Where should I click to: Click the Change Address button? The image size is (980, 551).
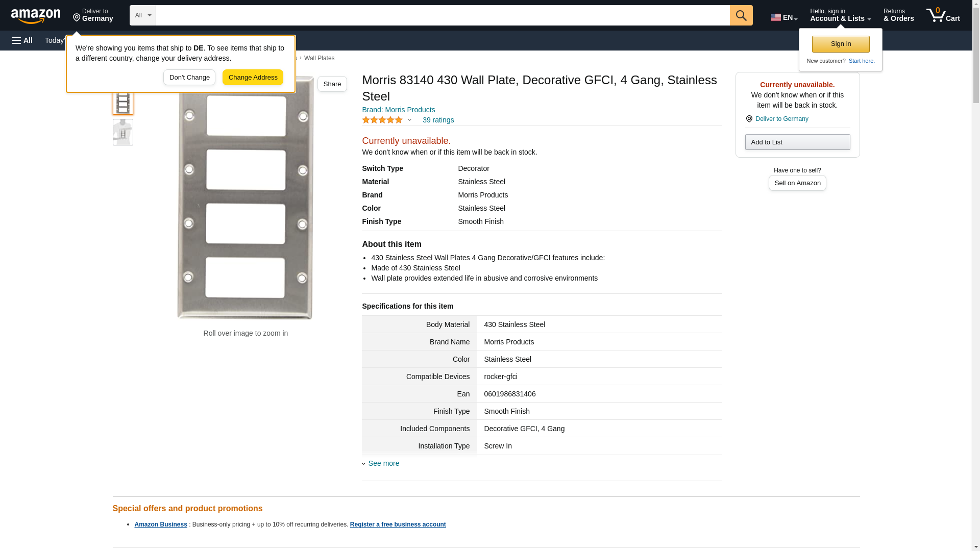point(253,78)
